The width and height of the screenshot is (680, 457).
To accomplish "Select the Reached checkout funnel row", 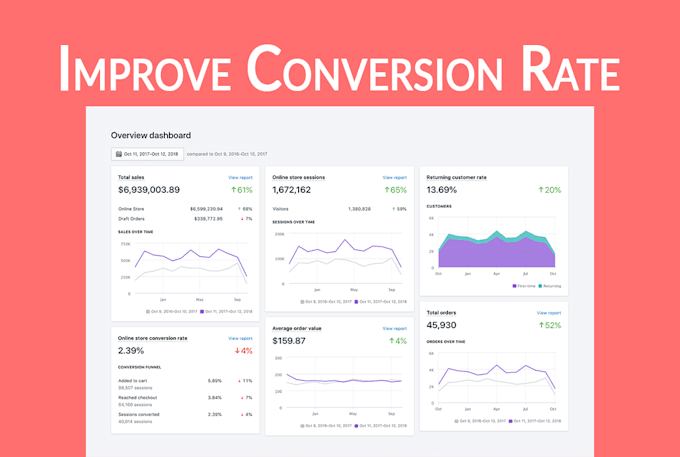I will coord(185,401).
